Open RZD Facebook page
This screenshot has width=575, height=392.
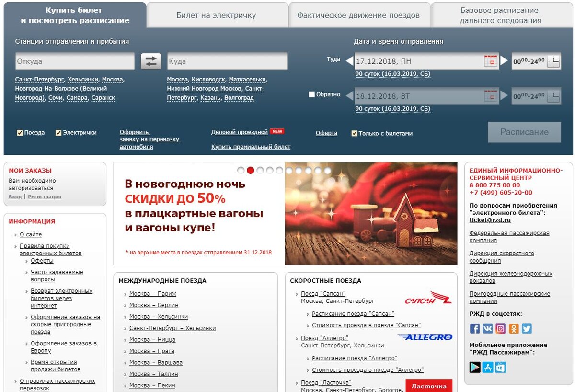point(475,329)
